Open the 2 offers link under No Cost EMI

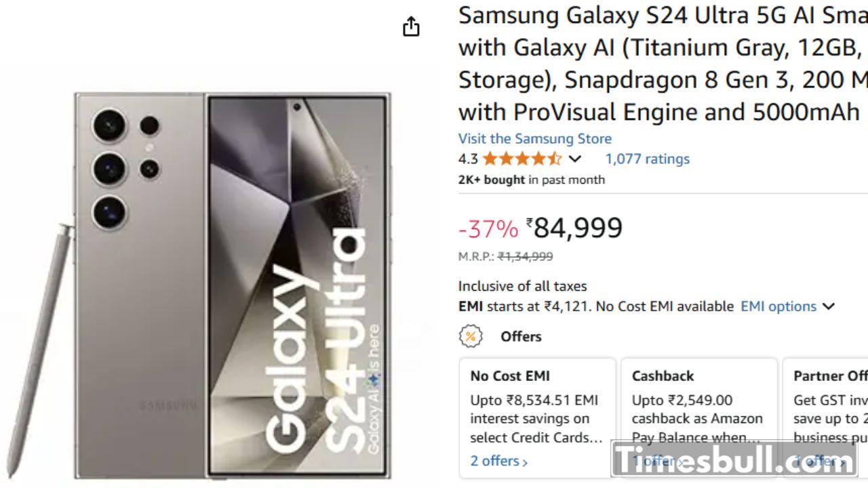pyautogui.click(x=498, y=461)
